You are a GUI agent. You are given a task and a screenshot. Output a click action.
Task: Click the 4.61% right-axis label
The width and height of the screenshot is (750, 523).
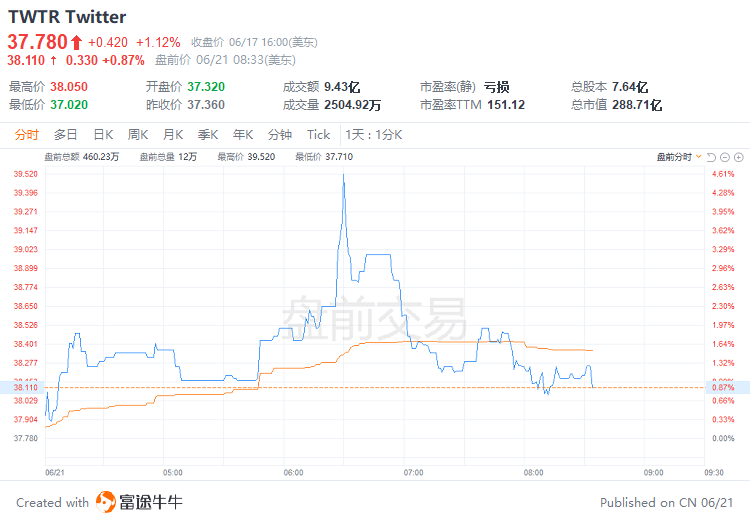723,174
